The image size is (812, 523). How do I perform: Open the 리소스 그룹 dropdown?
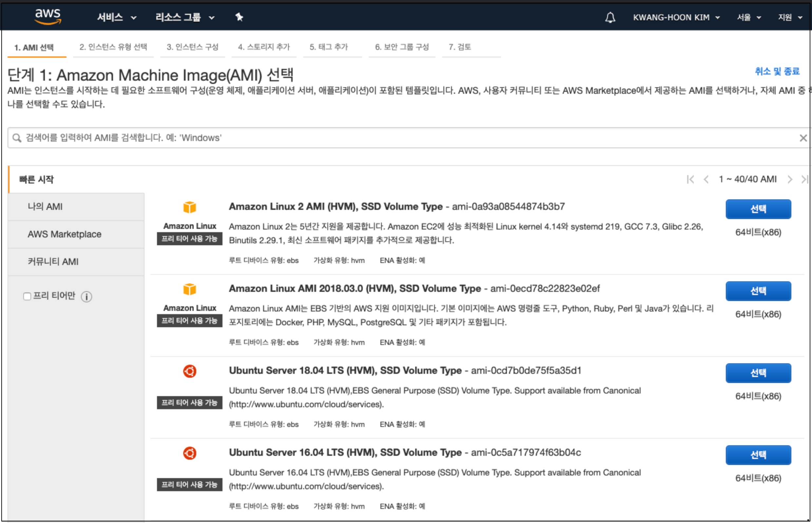[184, 17]
